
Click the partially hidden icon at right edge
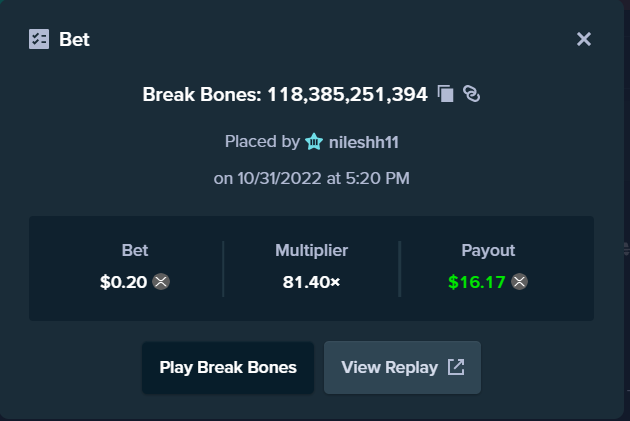pos(626,249)
